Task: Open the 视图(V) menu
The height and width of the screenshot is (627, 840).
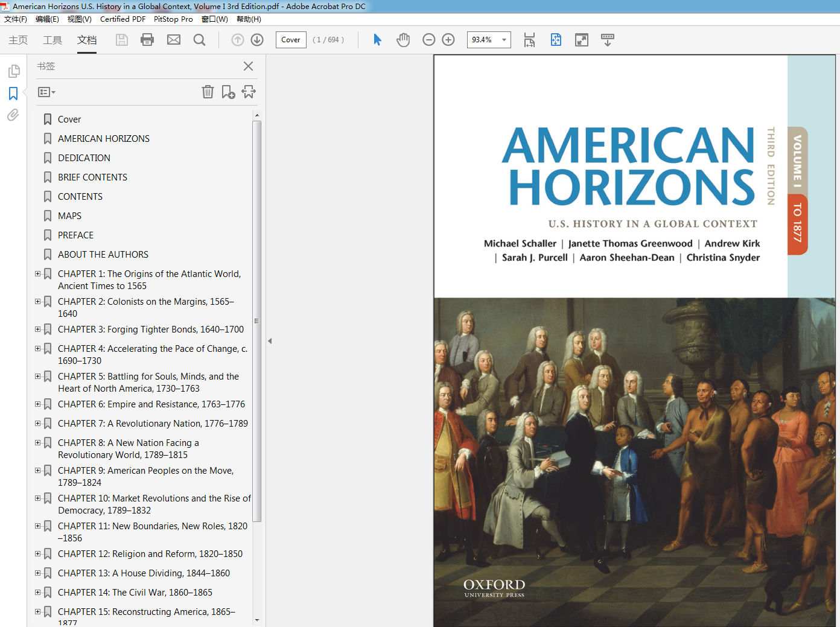Action: tap(79, 19)
